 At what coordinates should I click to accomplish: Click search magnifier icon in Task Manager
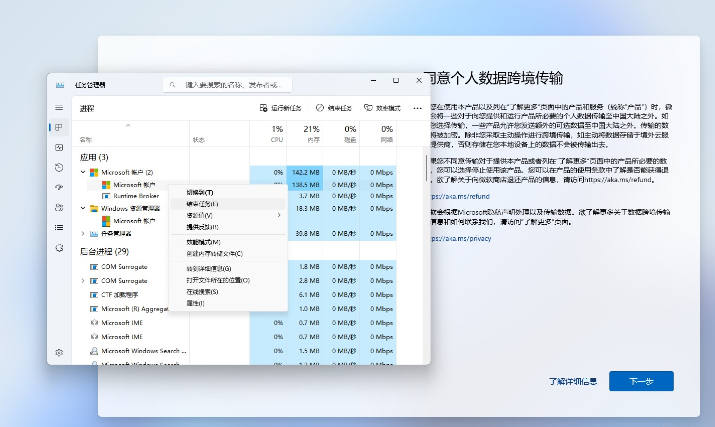pos(172,85)
